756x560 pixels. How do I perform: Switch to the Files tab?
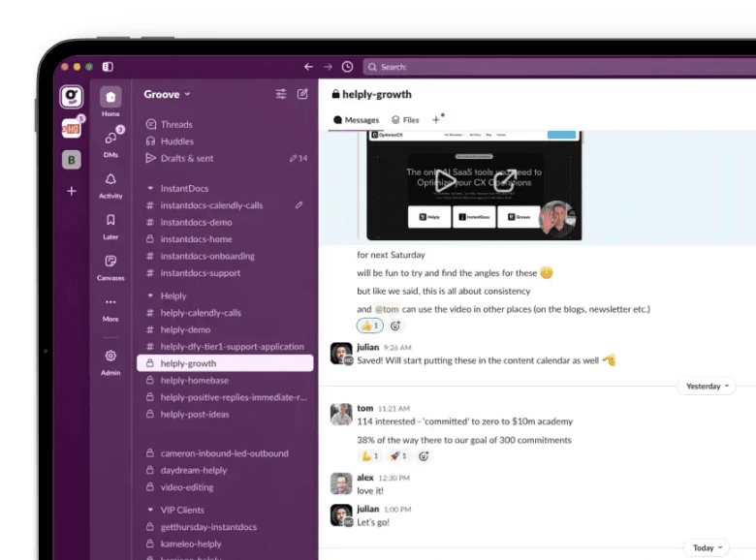(405, 120)
